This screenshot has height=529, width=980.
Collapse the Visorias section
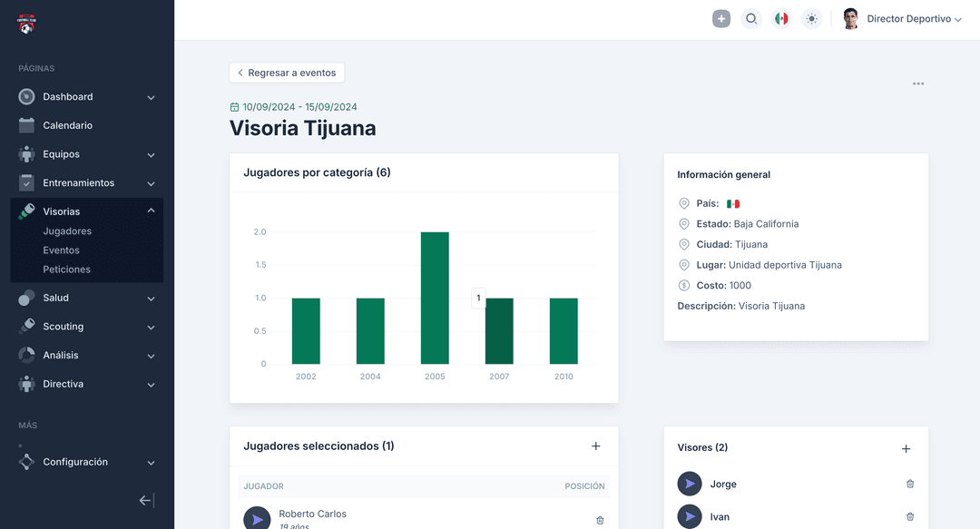pos(151,211)
